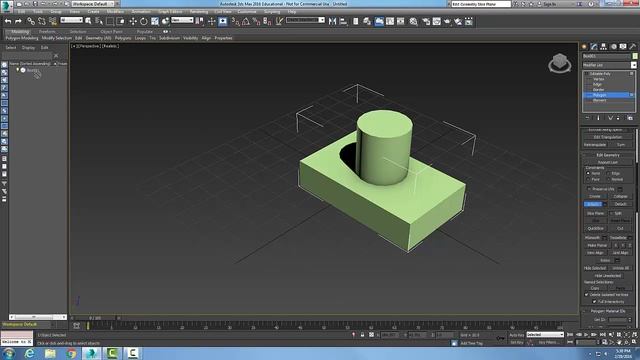Activate the Unlink Selection tool

(x=42, y=21)
